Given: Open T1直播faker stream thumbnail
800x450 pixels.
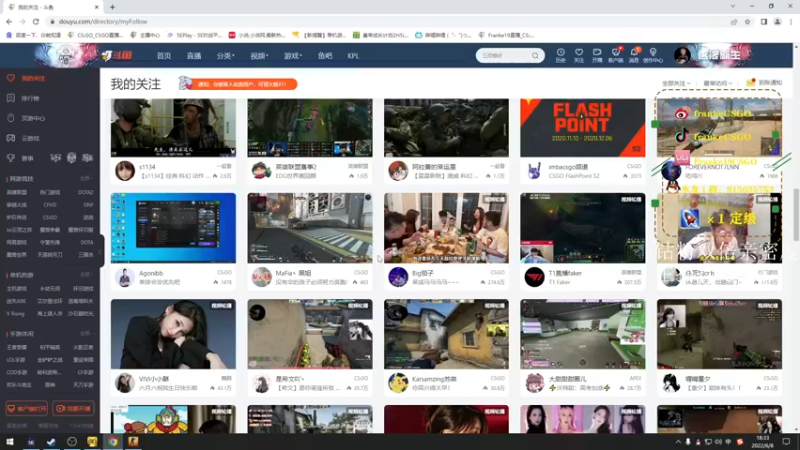Looking at the screenshot, I should [583, 228].
